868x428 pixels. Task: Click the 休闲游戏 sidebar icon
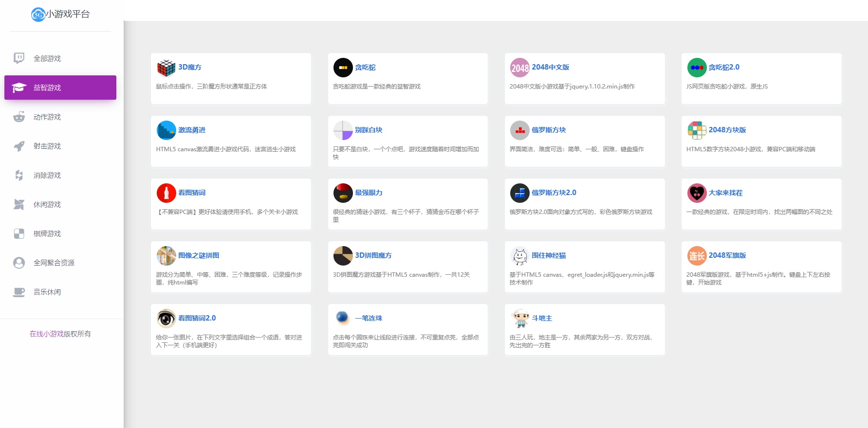pos(19,204)
